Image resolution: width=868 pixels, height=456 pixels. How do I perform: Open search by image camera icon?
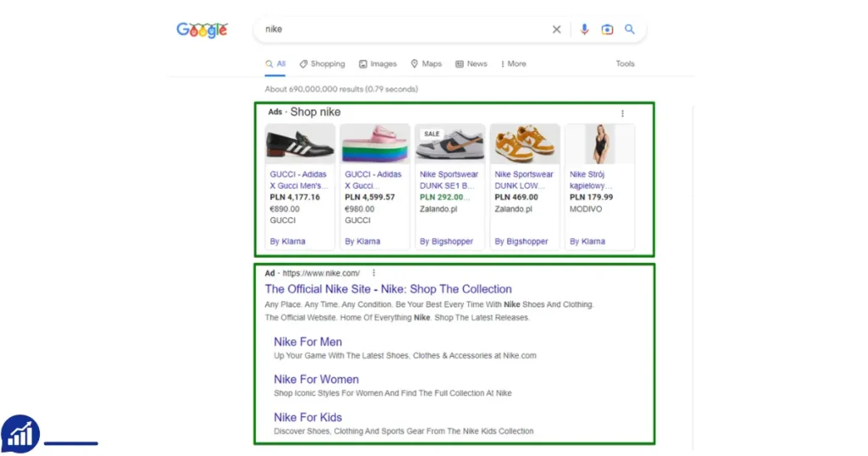click(607, 30)
